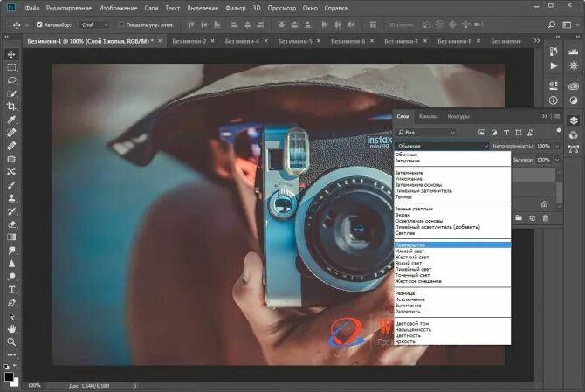This screenshot has height=392, width=585.
Task: Select the Zoom magnifier tool
Action: pyautogui.click(x=11, y=341)
